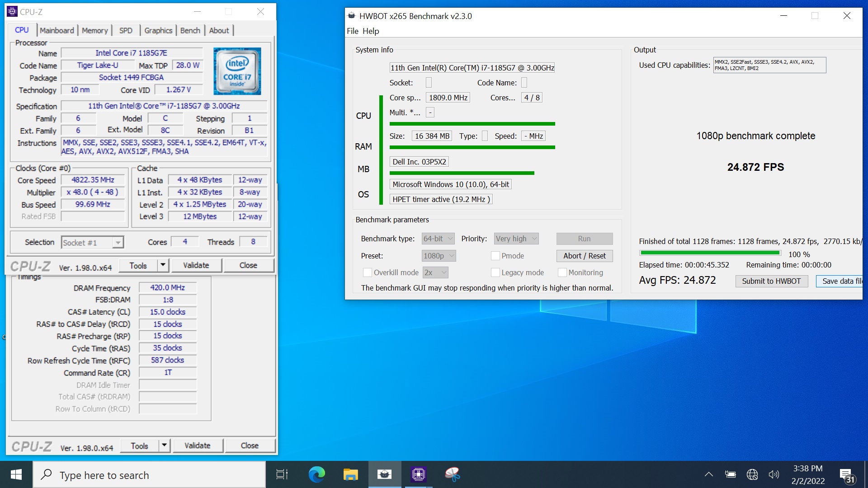The height and width of the screenshot is (488, 868).
Task: Click the Used CPU capabilities text box
Action: coord(769,65)
